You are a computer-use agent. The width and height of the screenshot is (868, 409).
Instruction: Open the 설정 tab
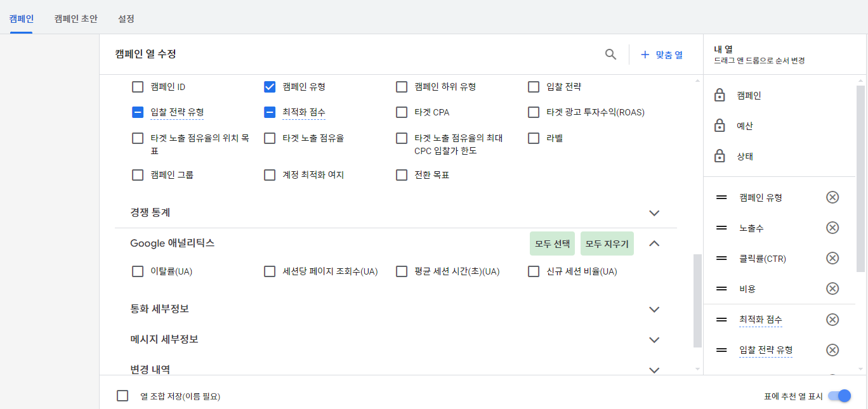[126, 19]
